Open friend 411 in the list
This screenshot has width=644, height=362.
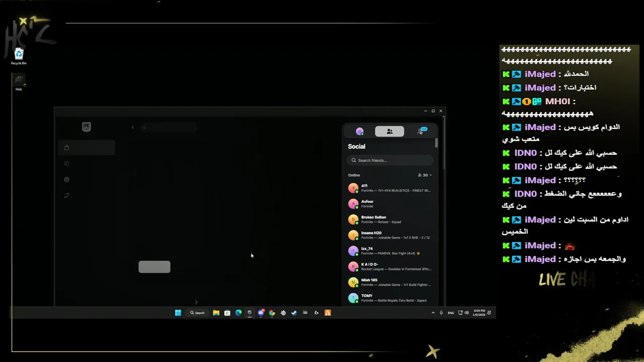(x=390, y=188)
